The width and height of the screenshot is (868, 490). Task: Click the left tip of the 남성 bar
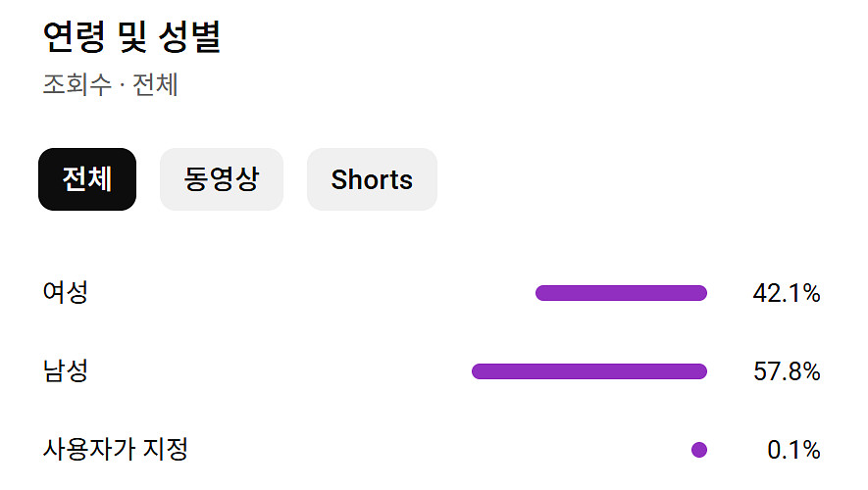[479, 371]
